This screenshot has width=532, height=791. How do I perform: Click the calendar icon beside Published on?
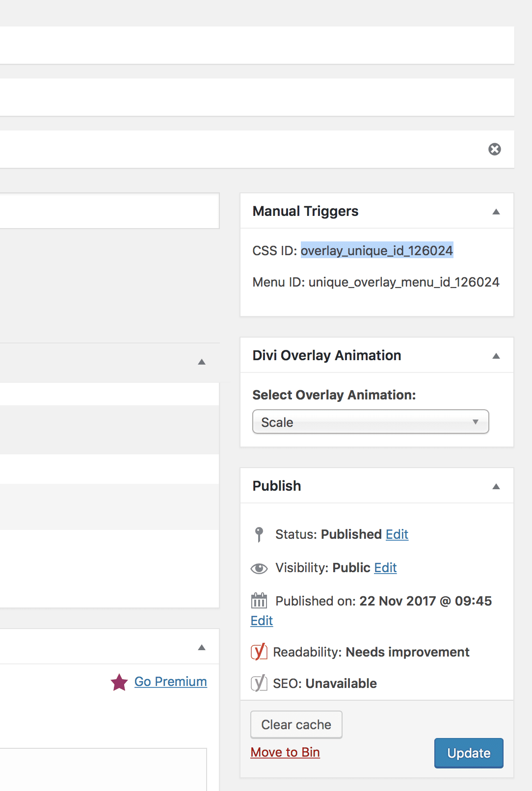(x=259, y=601)
